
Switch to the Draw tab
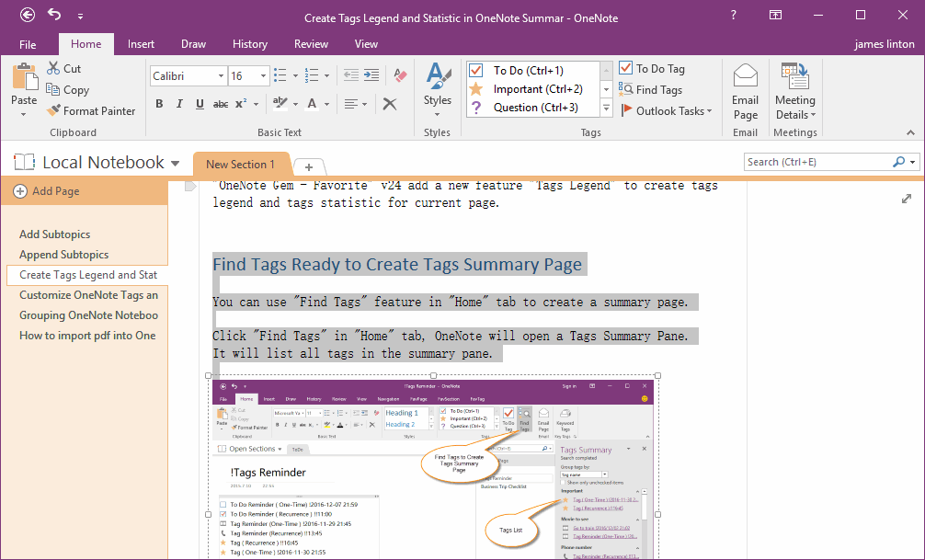point(193,44)
